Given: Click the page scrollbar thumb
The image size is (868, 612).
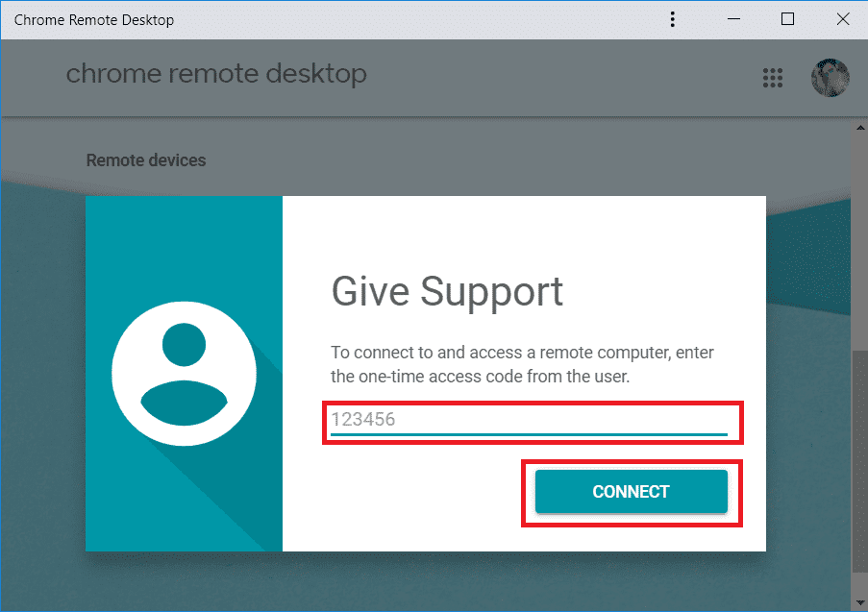Looking at the screenshot, I should pyautogui.click(x=859, y=462).
